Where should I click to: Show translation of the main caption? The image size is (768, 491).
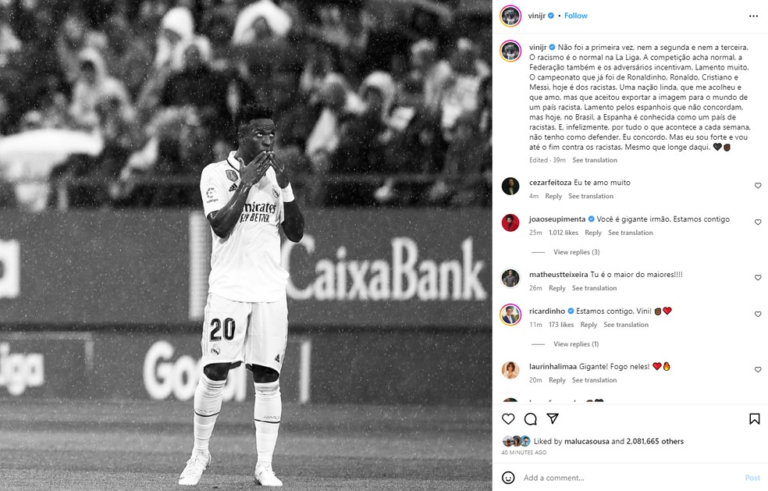[x=595, y=160]
